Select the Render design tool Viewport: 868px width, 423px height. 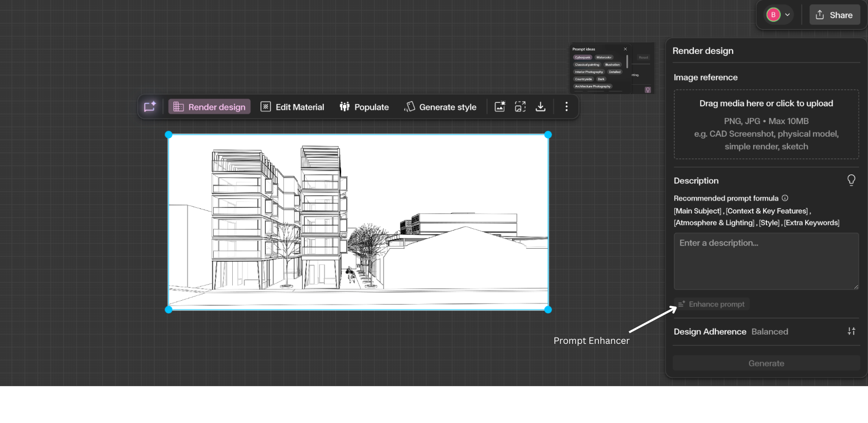pos(209,107)
